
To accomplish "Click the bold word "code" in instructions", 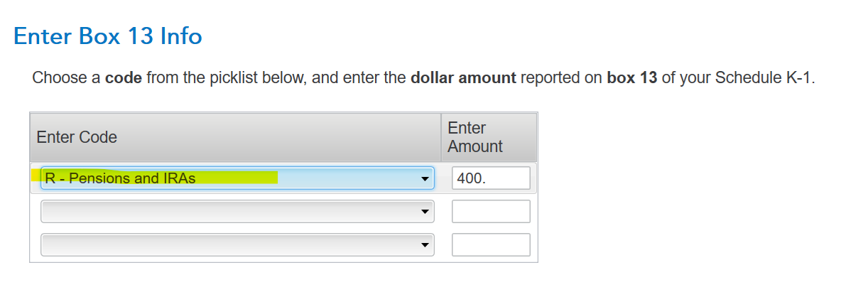I will [x=124, y=78].
